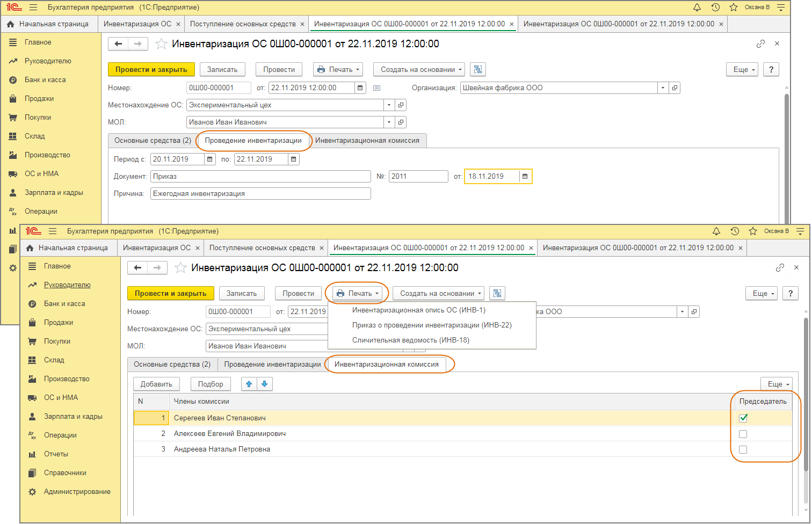812x524 pixels.
Task: Click Подбор button above commission table
Action: coord(211,384)
